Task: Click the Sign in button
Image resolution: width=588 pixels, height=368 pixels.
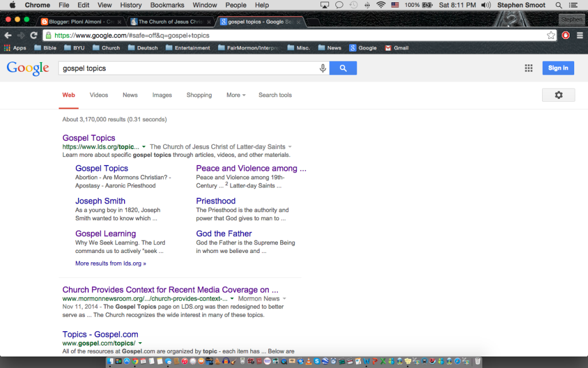Action: (558, 68)
